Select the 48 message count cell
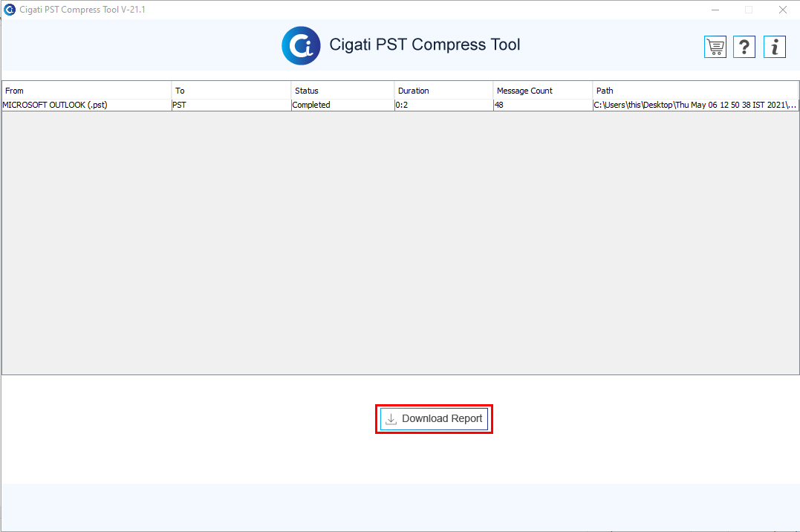This screenshot has height=532, width=800. 542,105
